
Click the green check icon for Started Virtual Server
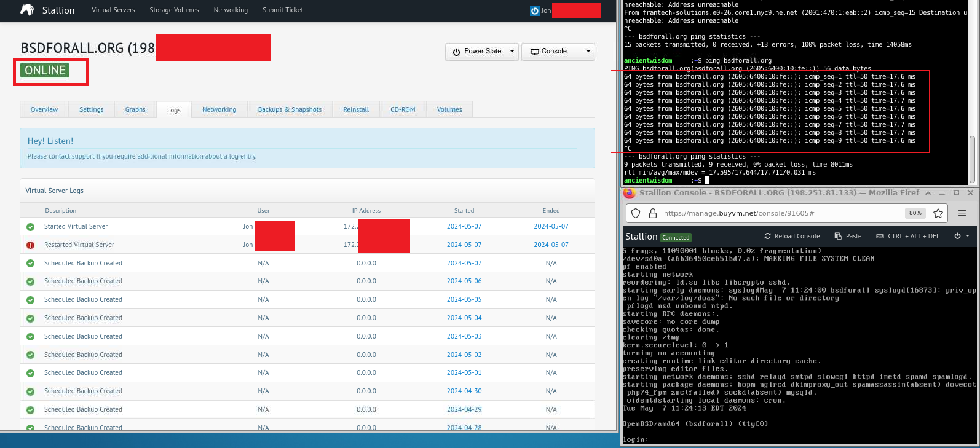(31, 227)
